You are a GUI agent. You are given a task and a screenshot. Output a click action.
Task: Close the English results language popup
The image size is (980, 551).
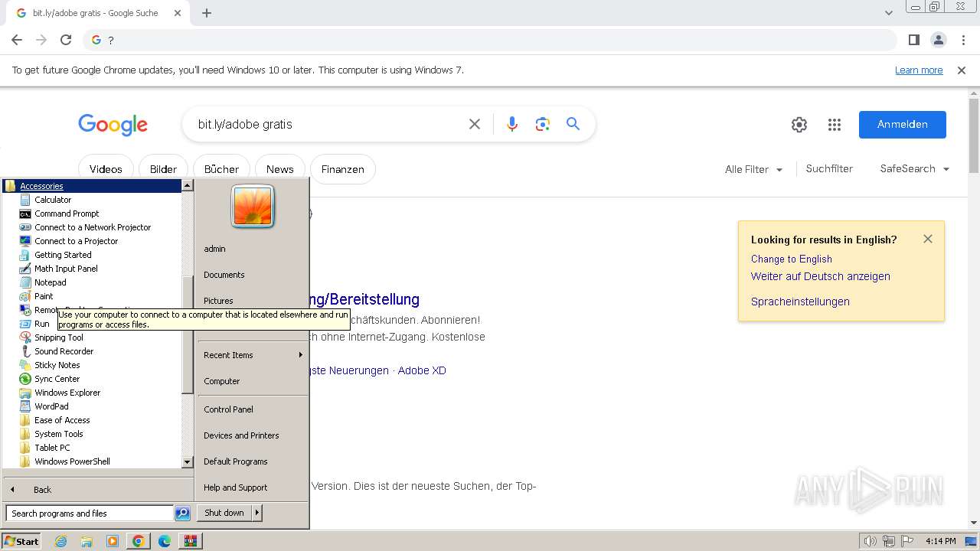(x=928, y=239)
